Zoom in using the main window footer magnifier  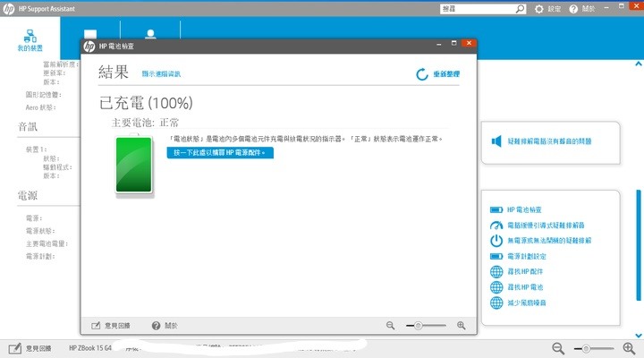pyautogui.click(x=629, y=348)
